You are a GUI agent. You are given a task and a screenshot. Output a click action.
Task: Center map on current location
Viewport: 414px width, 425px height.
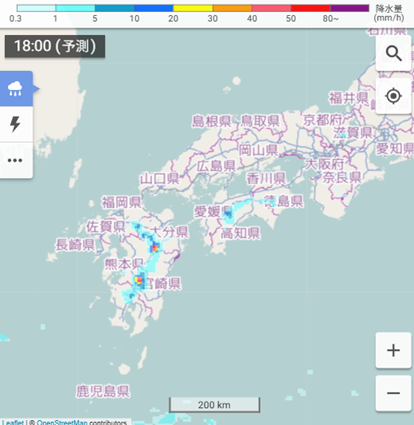[x=393, y=96]
